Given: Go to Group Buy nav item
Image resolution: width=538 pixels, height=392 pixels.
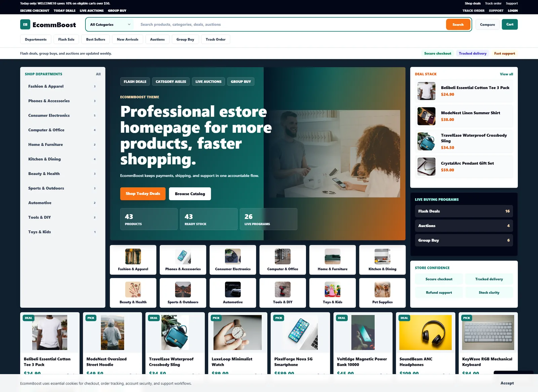Looking at the screenshot, I should click(185, 39).
